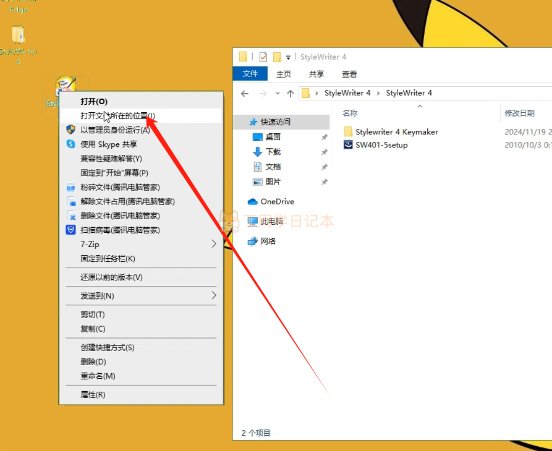Choose 解除文件占用(腾讯电脑管家)

point(141,201)
